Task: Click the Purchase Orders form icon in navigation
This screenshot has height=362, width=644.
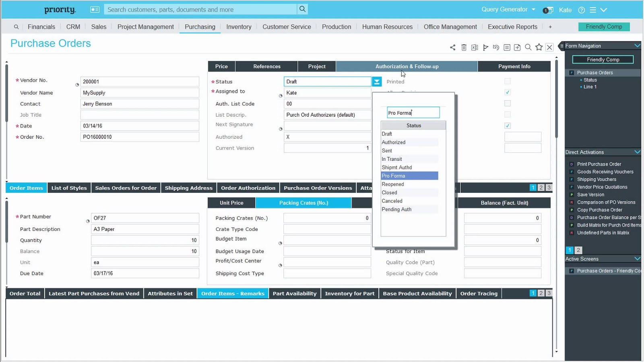Action: point(572,73)
